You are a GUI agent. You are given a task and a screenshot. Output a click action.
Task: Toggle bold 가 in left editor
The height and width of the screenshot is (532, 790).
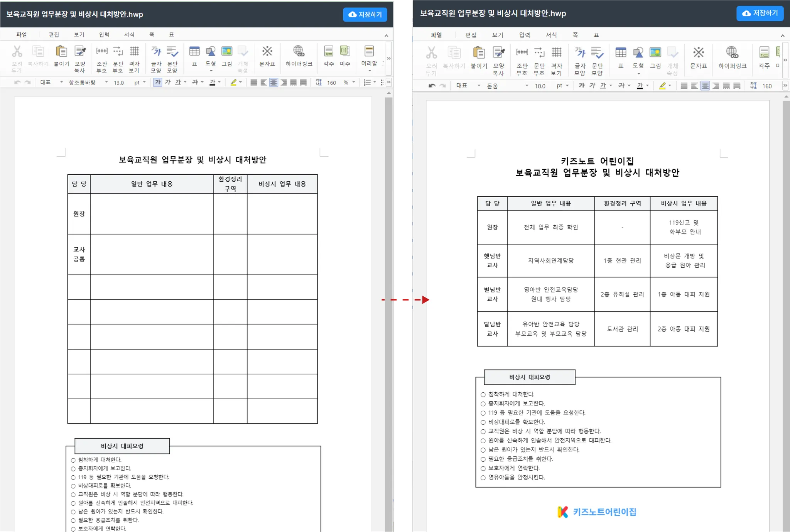pos(157,82)
